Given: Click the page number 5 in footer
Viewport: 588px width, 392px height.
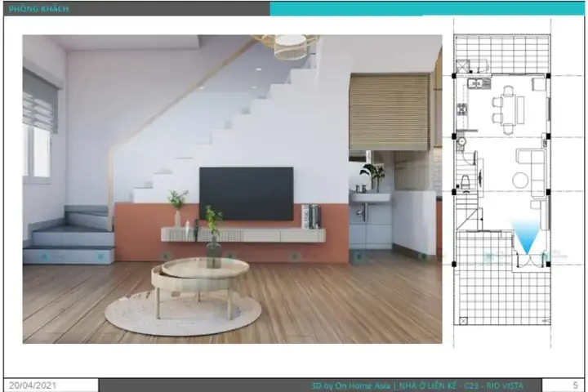Looking at the screenshot, I should coord(575,385).
